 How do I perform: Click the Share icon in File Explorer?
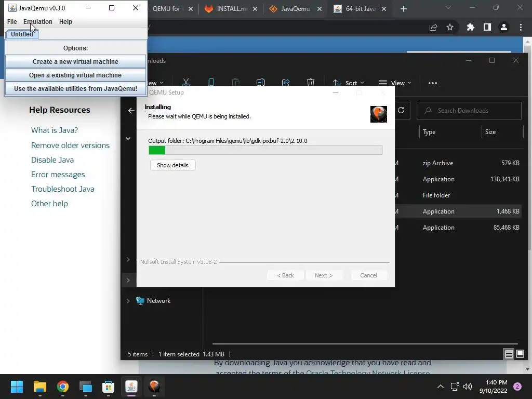[286, 83]
